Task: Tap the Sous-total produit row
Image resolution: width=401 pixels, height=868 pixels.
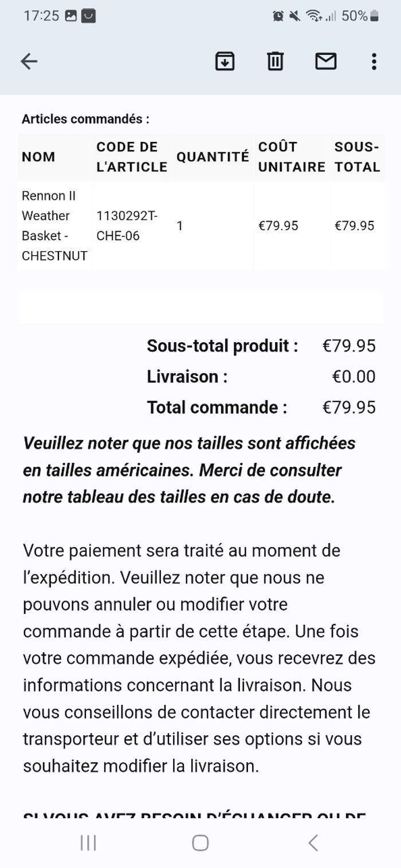Action: tap(261, 346)
